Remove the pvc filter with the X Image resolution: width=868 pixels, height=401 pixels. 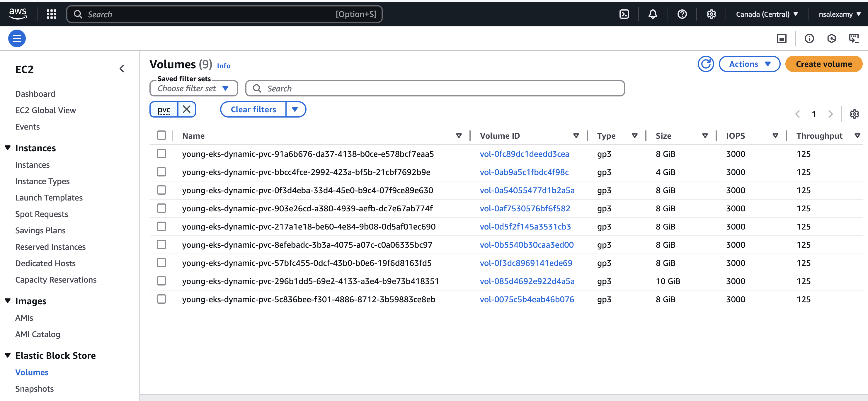pos(186,109)
